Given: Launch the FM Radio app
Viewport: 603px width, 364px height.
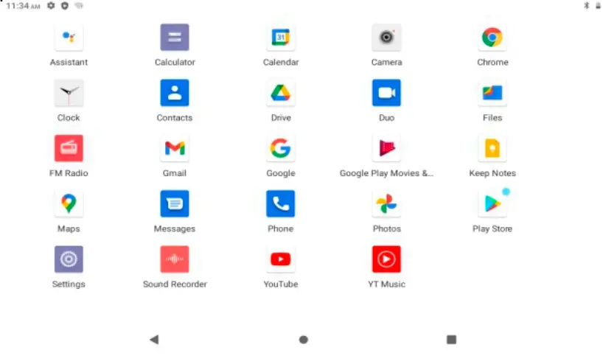Looking at the screenshot, I should point(69,148).
